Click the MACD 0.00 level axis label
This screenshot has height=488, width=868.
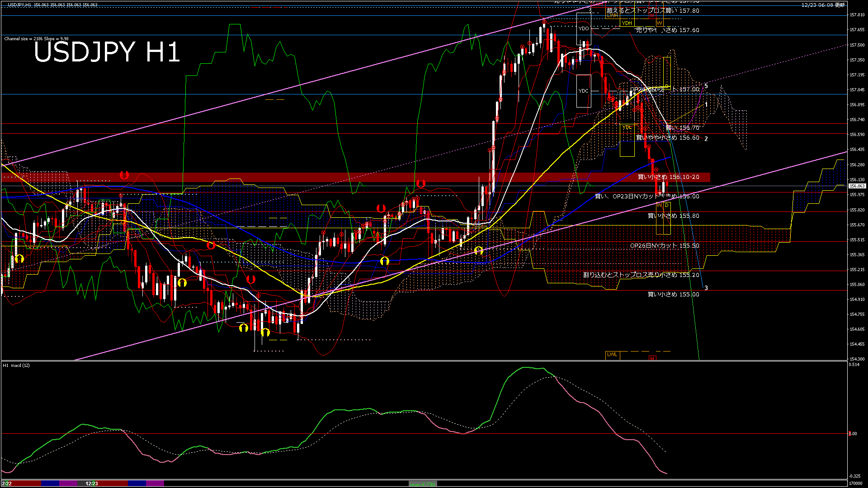click(x=853, y=434)
